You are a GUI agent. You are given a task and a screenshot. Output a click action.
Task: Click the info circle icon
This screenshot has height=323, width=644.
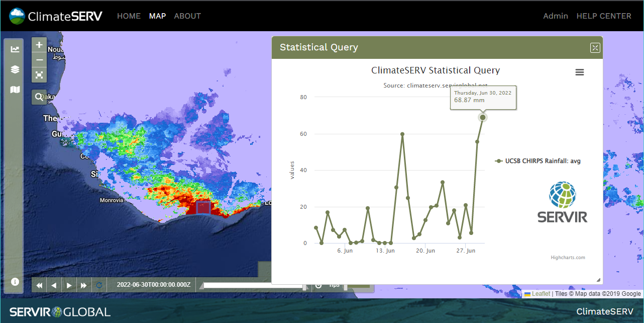15,282
